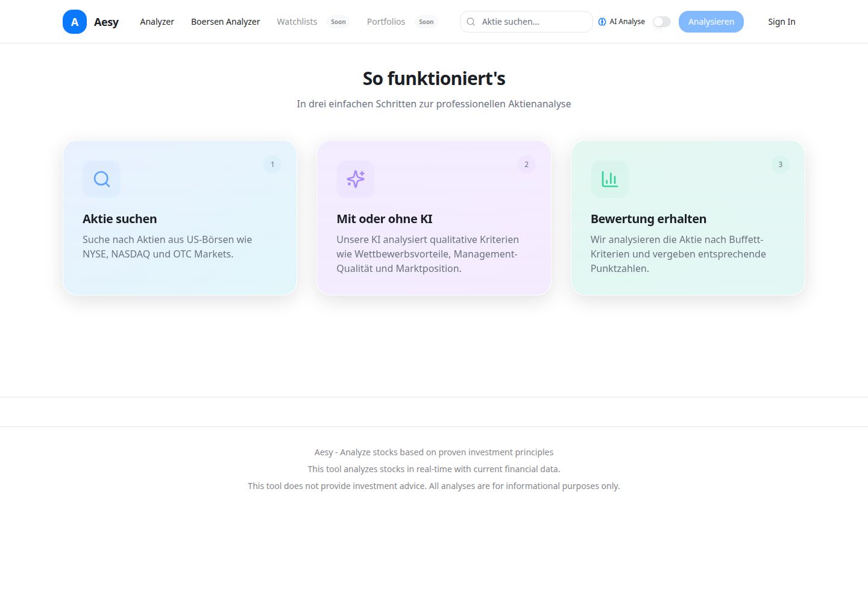The image size is (868, 603).
Task: Click the step 1 number badge
Action: [272, 165]
